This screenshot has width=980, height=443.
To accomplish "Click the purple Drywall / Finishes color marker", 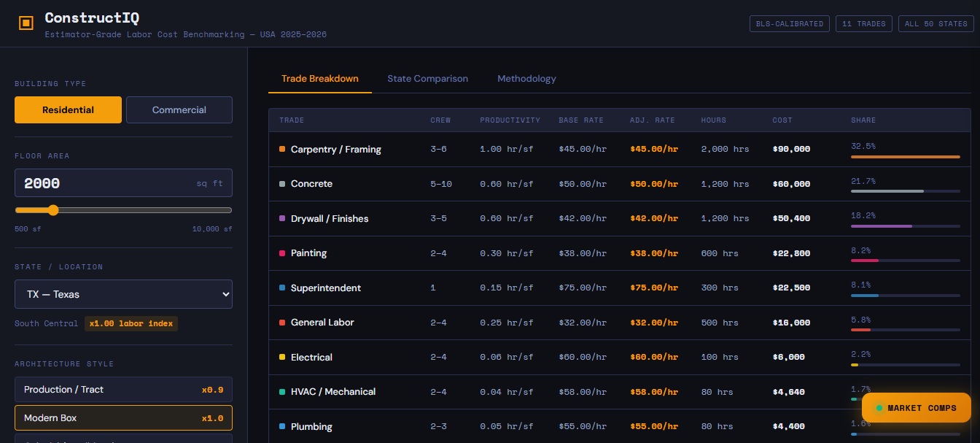I will click(x=282, y=218).
